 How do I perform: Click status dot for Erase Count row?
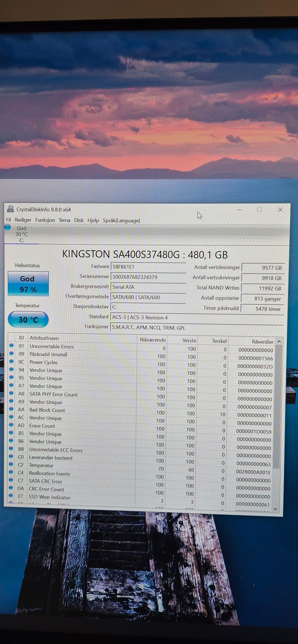[11, 425]
